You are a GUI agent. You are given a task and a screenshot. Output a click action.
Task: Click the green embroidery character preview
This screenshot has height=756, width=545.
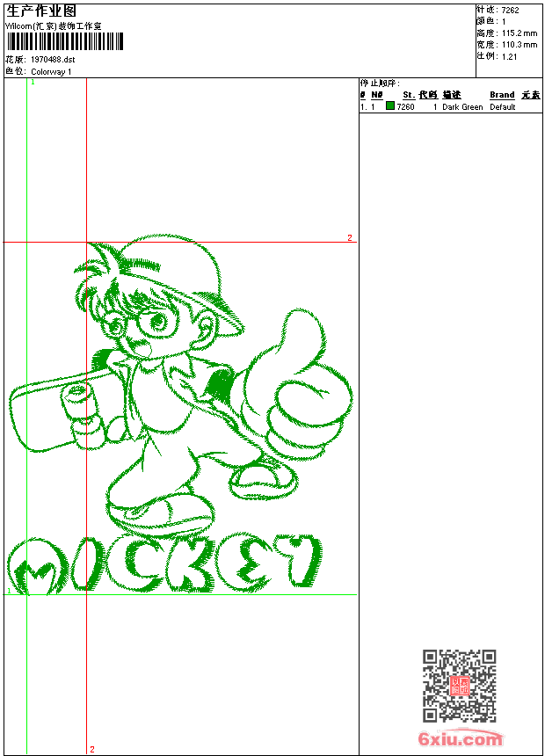click(181, 415)
